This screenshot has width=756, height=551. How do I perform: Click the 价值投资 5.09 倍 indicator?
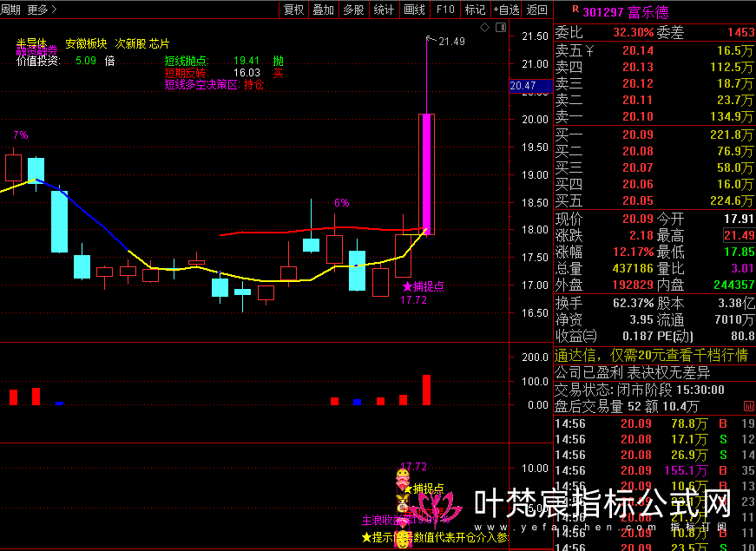click(x=66, y=61)
